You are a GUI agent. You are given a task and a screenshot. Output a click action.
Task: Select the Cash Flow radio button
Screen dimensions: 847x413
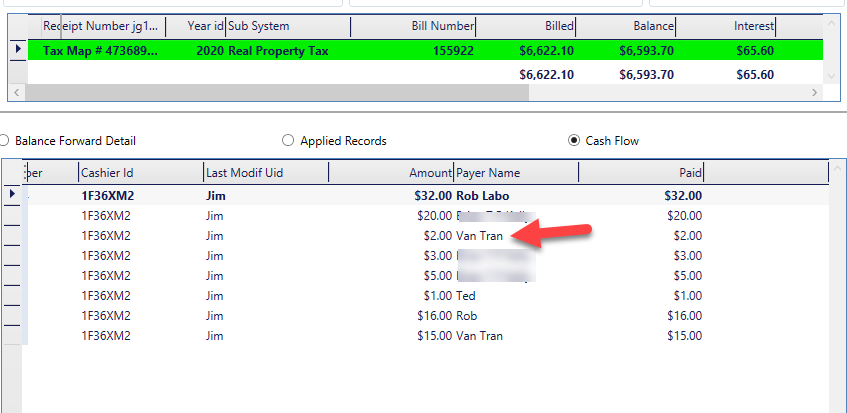(x=574, y=141)
